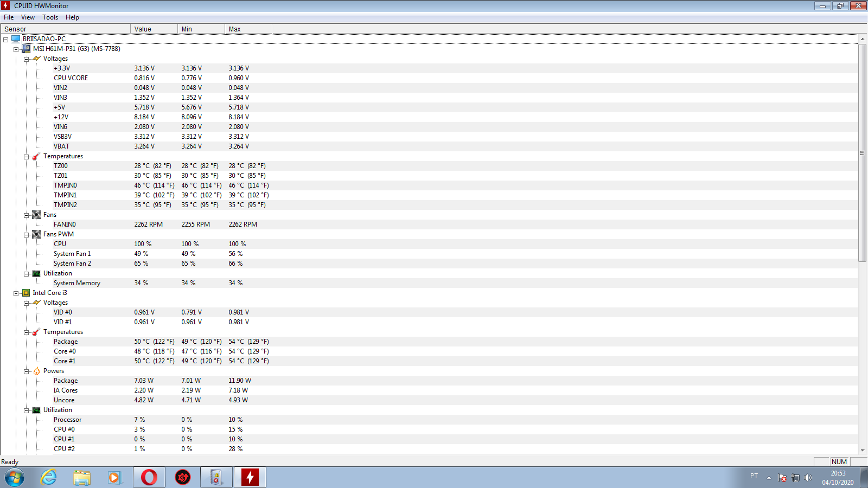Click the Fans PWM fan icon
The height and width of the screenshot is (488, 868).
pos(36,234)
